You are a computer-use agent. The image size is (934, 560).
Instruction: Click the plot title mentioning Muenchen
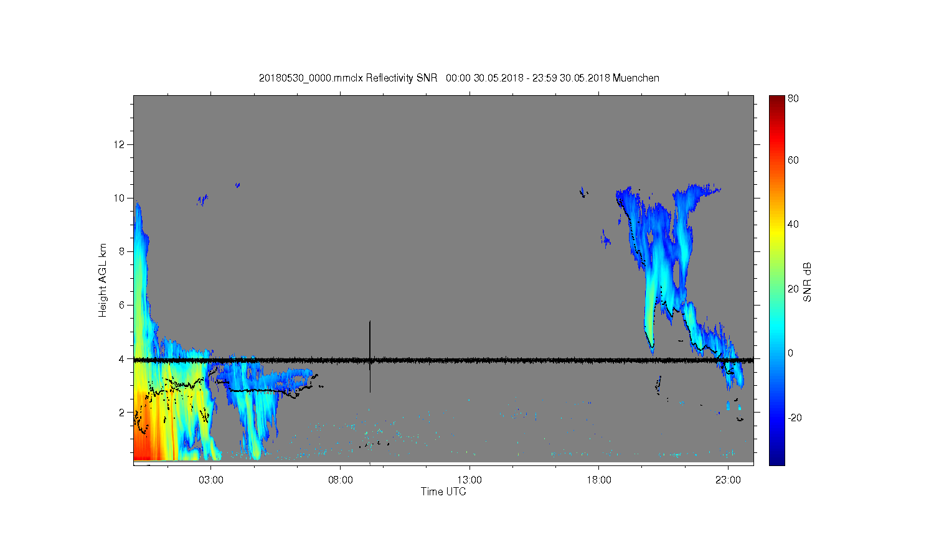(459, 78)
